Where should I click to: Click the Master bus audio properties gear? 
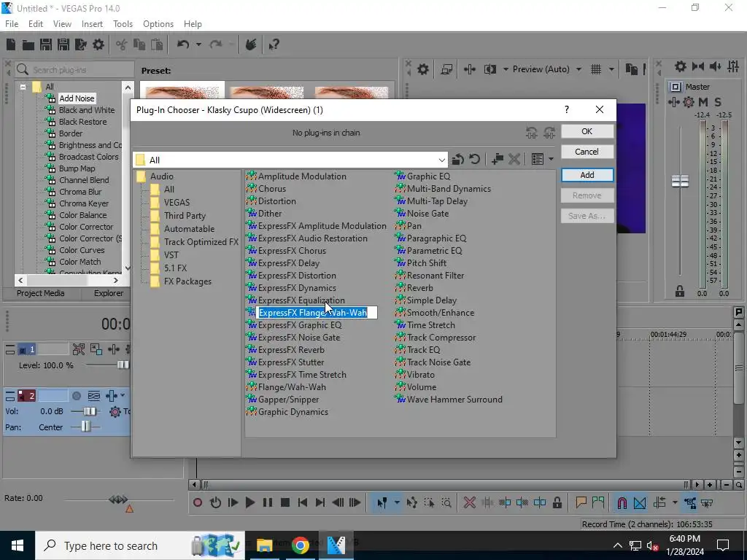(x=681, y=66)
